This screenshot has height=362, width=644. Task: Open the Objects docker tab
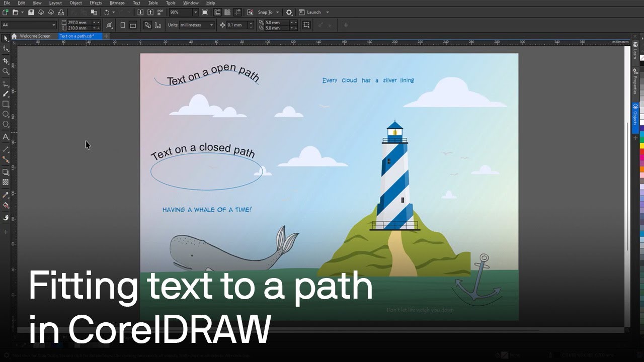click(x=635, y=118)
